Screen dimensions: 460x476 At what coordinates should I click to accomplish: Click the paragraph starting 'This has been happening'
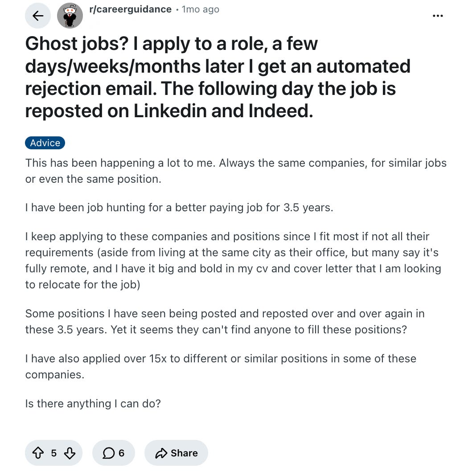[x=236, y=171]
